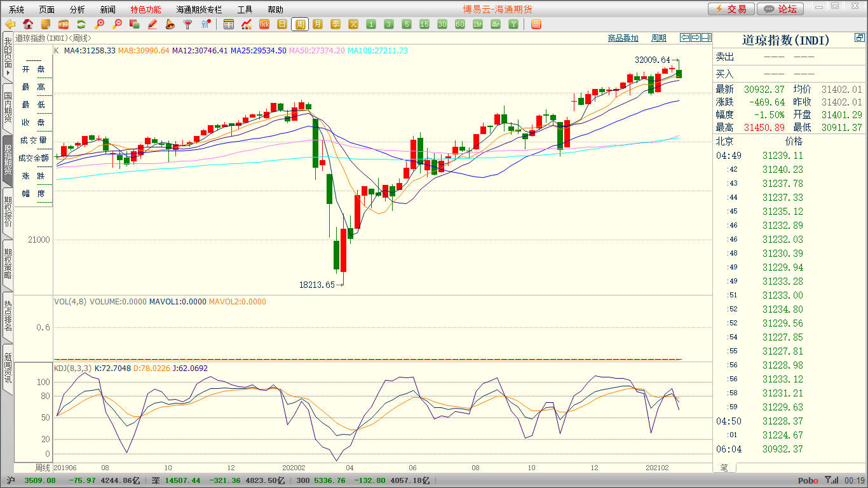Click the 周线 label at chart bottom

(42, 467)
